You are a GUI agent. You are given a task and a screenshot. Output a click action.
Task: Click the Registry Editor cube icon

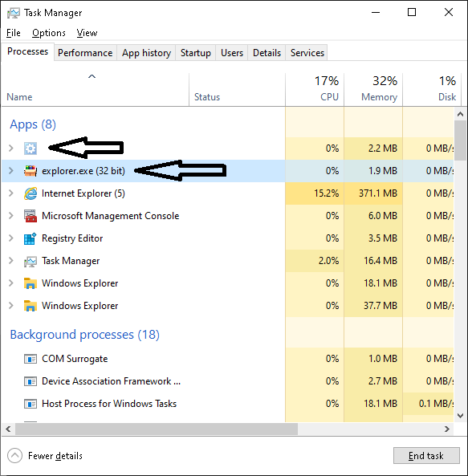(x=31, y=238)
